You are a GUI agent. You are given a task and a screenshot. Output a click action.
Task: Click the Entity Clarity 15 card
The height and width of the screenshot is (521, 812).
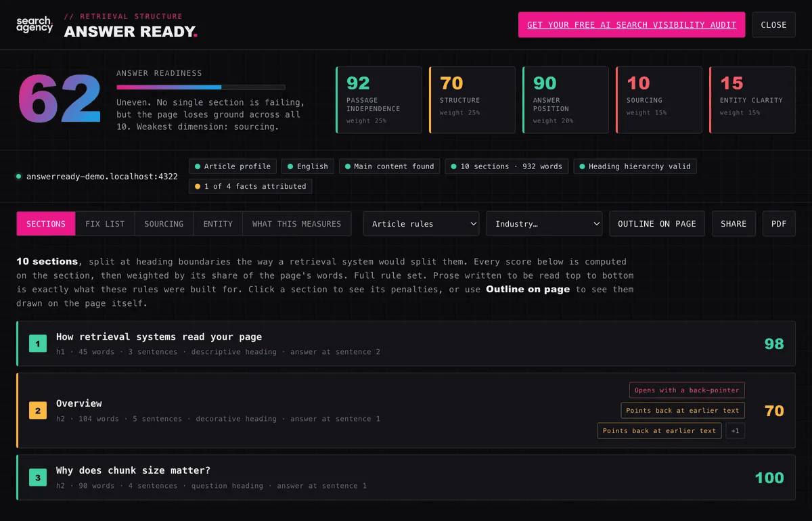pos(752,99)
